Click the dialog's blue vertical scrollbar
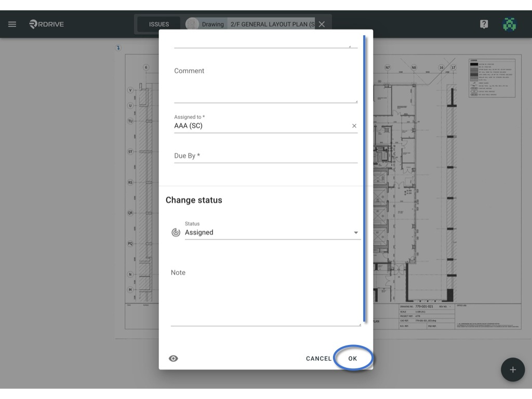This screenshot has width=532, height=399. pos(364,178)
